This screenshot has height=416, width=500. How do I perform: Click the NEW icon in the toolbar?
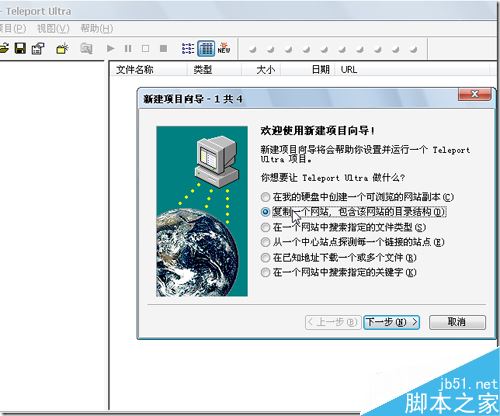224,48
